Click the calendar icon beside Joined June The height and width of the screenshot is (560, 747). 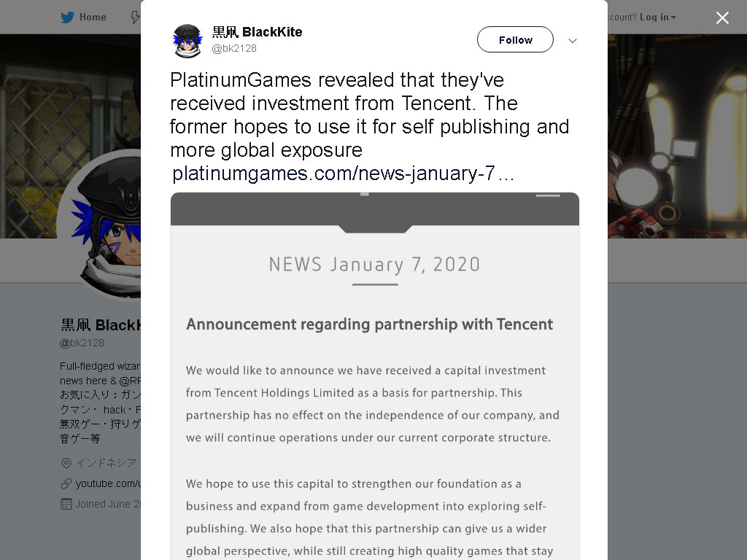click(66, 505)
